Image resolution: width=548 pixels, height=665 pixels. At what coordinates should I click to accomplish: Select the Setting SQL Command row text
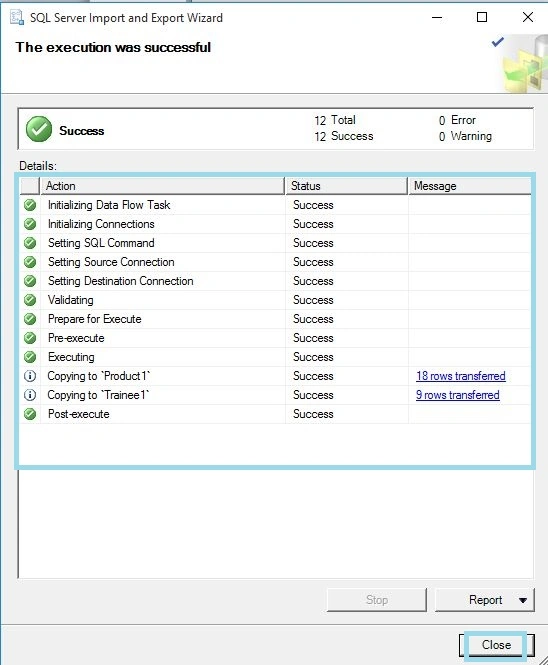click(101, 243)
